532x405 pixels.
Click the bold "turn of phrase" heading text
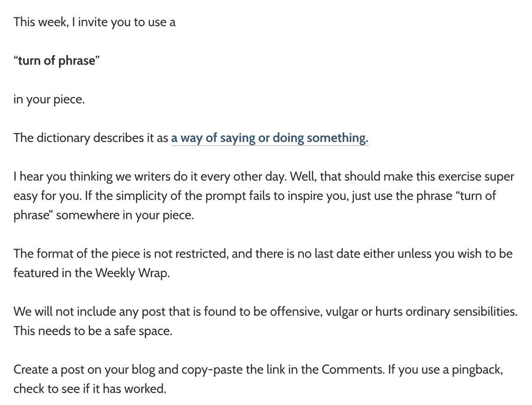tap(56, 61)
